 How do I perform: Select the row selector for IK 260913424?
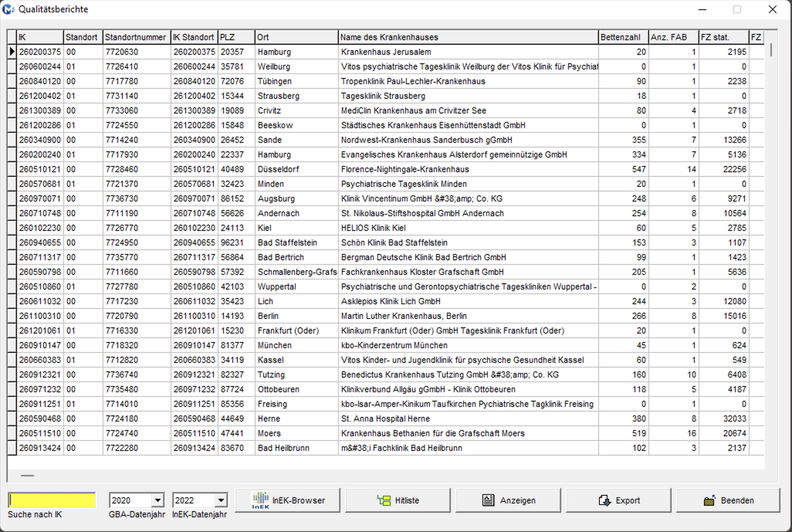[x=12, y=448]
